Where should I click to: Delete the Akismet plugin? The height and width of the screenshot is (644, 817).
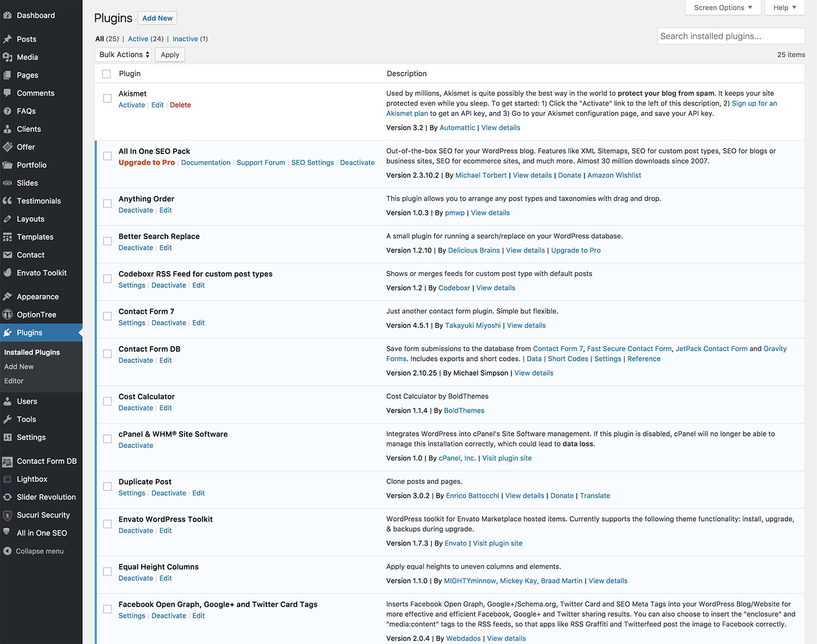pos(180,105)
